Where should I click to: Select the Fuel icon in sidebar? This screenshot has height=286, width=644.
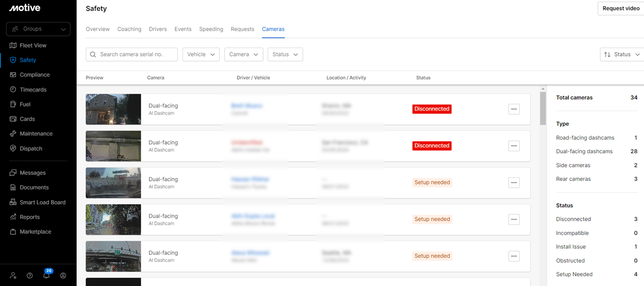tap(13, 104)
